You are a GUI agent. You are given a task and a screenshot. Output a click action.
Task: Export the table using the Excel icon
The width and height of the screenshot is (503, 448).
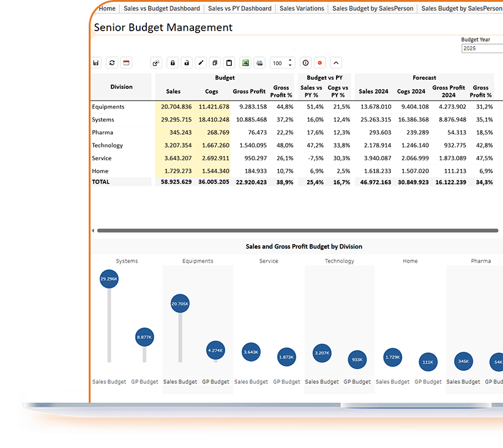point(245,62)
